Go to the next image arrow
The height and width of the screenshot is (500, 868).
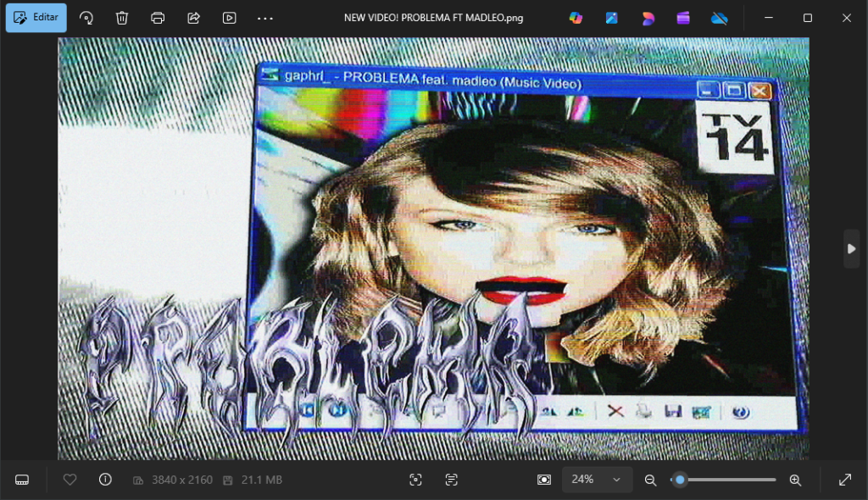(851, 248)
